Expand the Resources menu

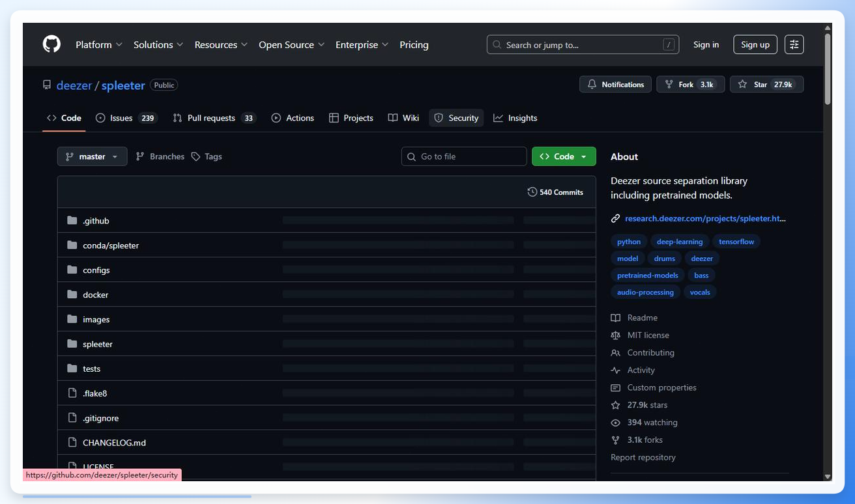221,45
